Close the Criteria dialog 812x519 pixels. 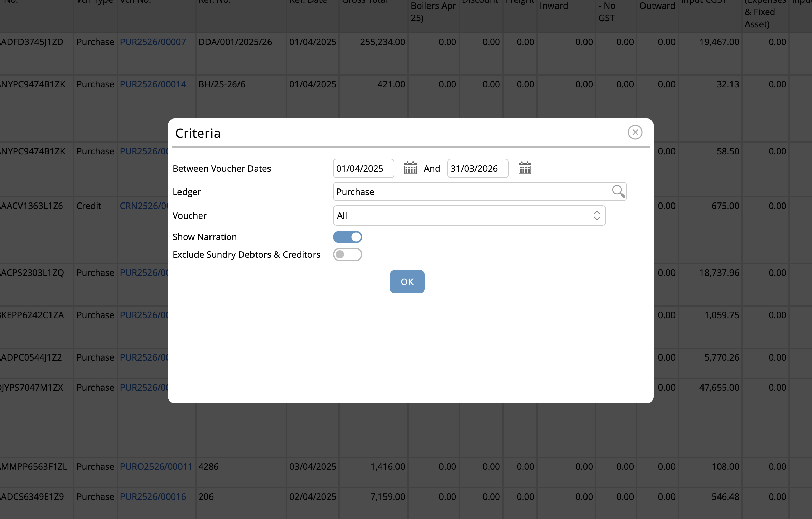pyautogui.click(x=635, y=132)
